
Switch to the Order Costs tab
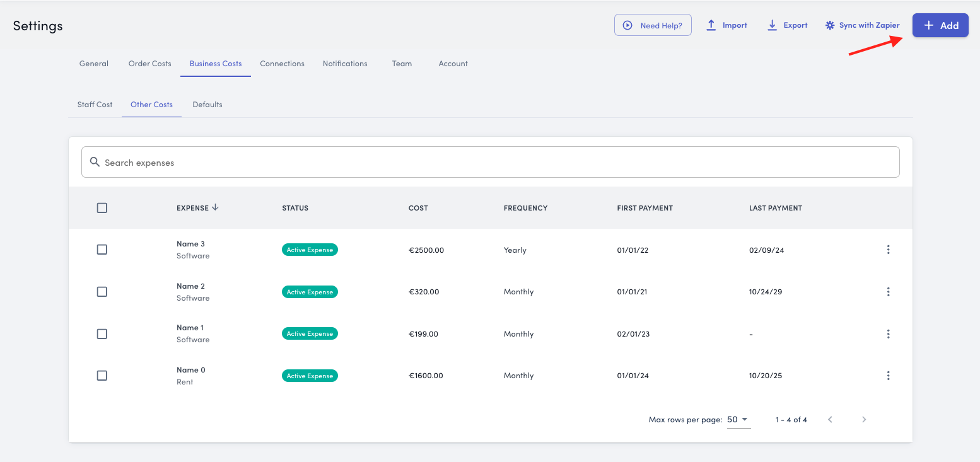click(149, 64)
